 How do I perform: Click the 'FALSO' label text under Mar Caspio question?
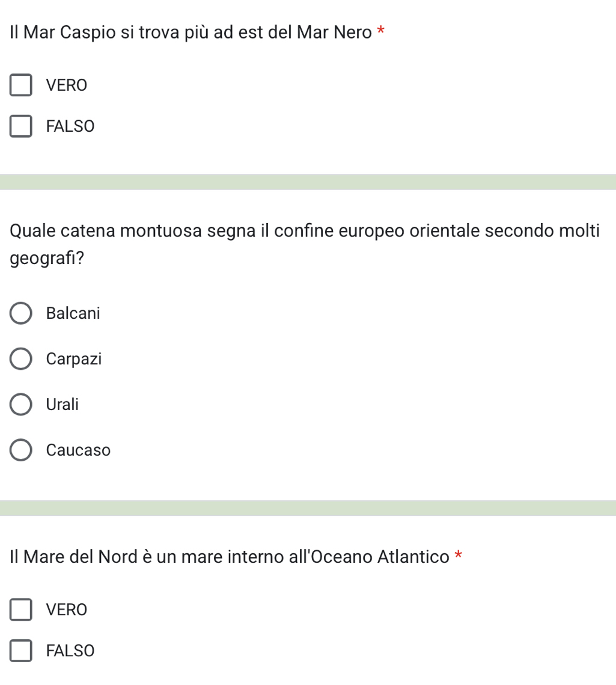pos(70,126)
